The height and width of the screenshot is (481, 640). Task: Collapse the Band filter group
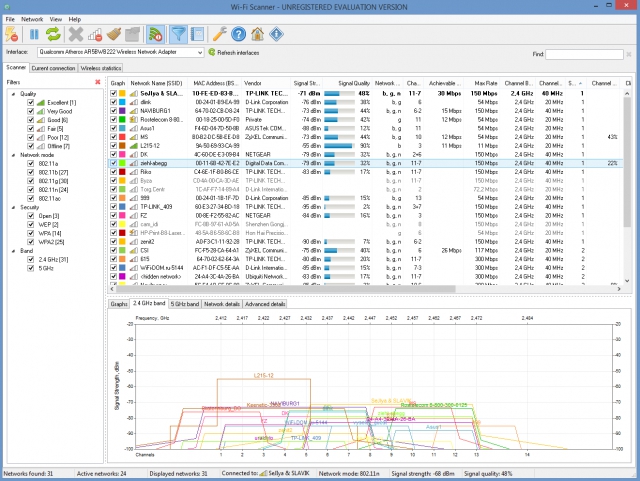tap(13, 251)
